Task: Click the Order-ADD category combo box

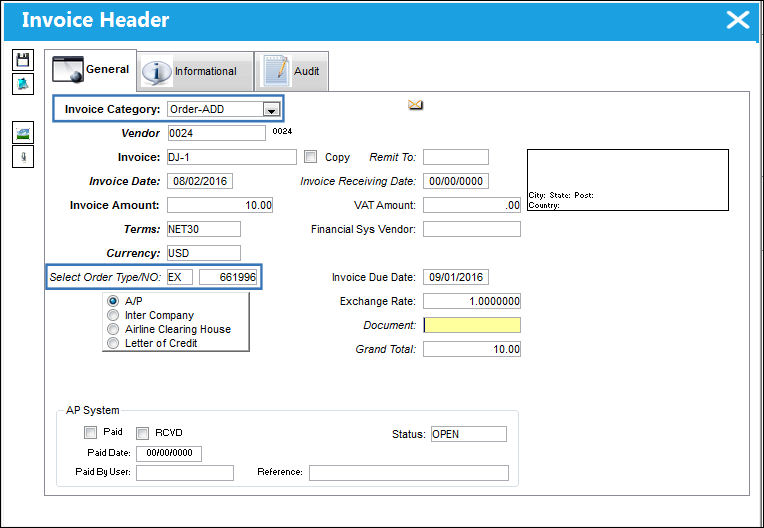Action: 223,110
